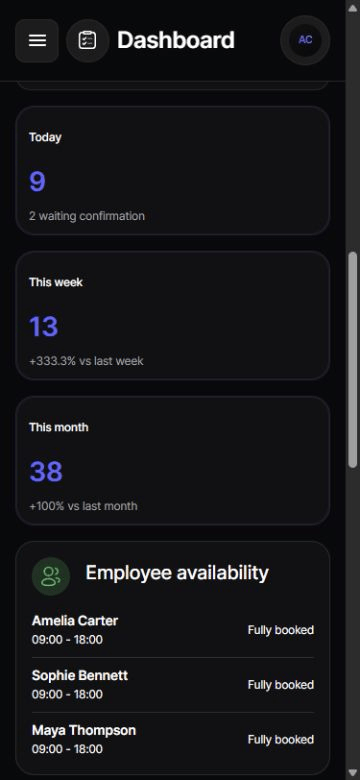Click Maya Thompson's Fully booked status

[x=281, y=740]
